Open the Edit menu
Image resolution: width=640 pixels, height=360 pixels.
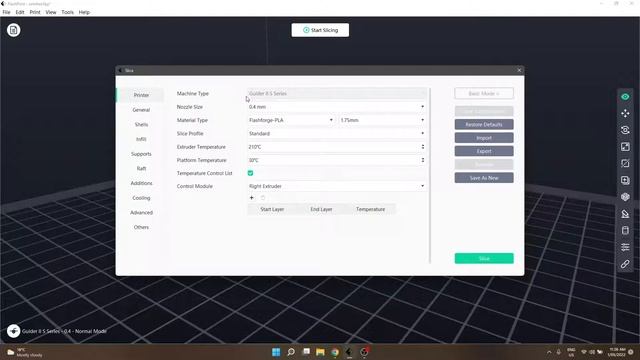(x=20, y=12)
